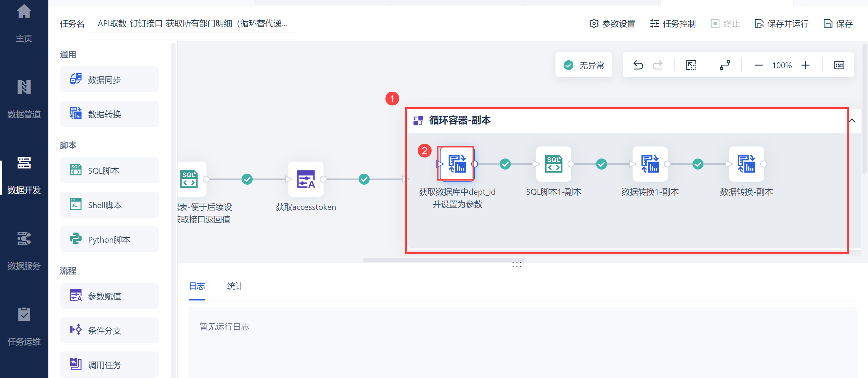
Task: Click green check between SQL and 获取accesstoken
Action: pyautogui.click(x=247, y=179)
